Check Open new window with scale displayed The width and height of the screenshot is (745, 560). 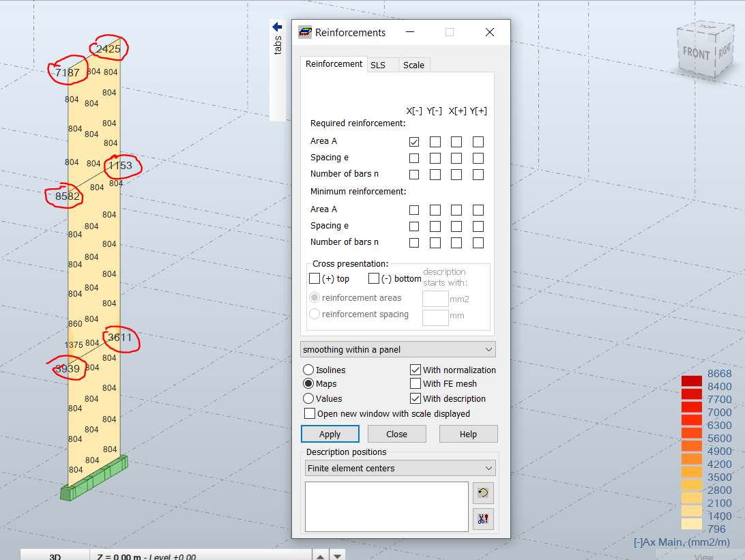(309, 413)
